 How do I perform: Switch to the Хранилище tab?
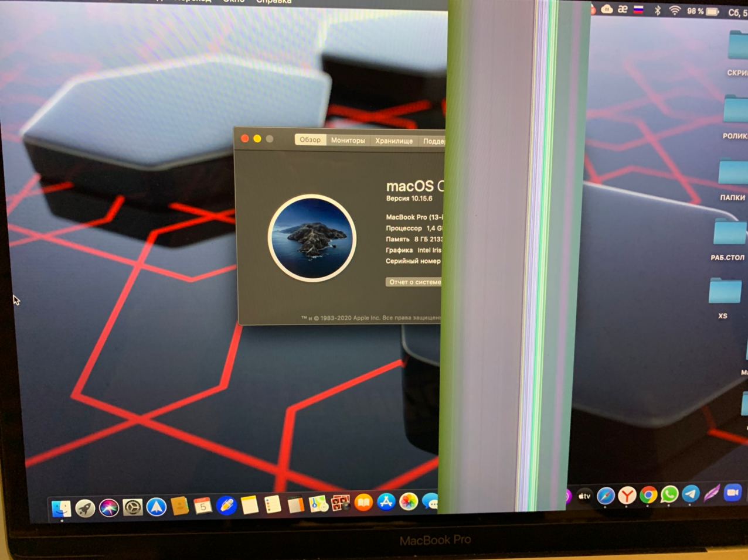pyautogui.click(x=394, y=141)
